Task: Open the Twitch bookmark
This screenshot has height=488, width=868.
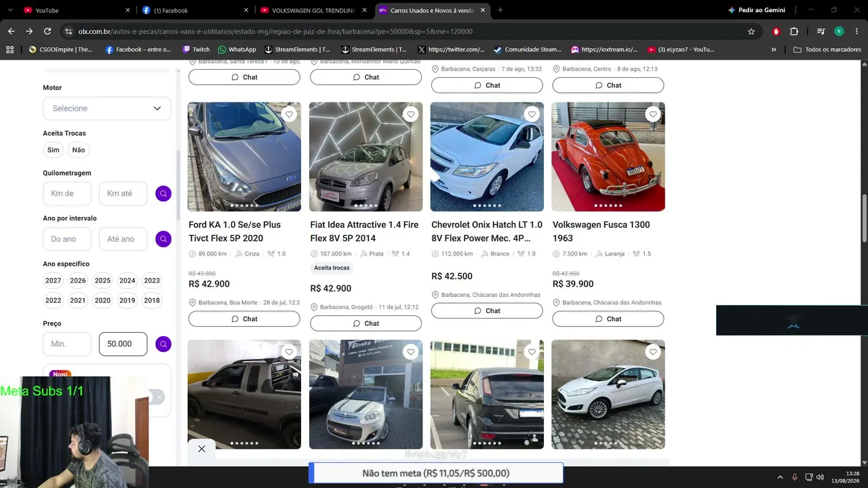Action: pyautogui.click(x=196, y=49)
